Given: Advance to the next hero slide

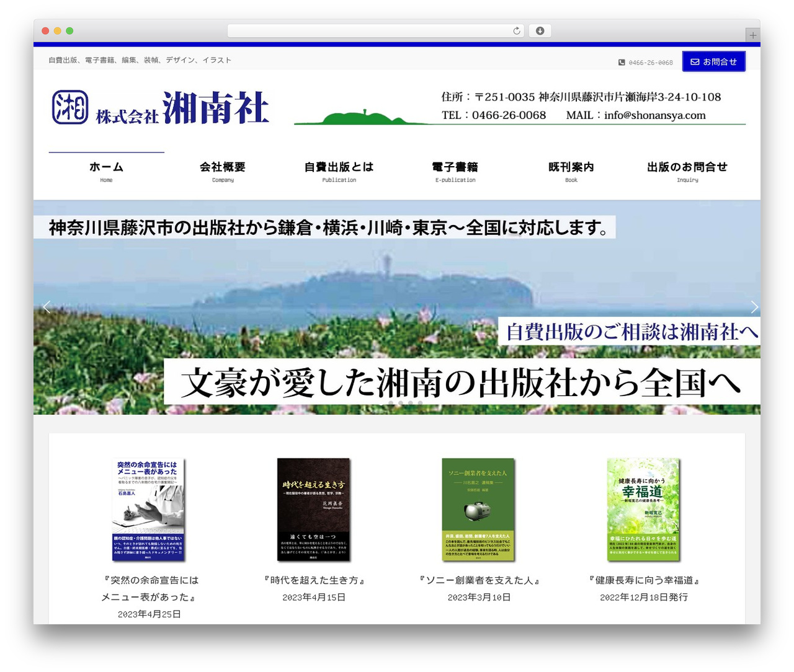Looking at the screenshot, I should coord(754,307).
